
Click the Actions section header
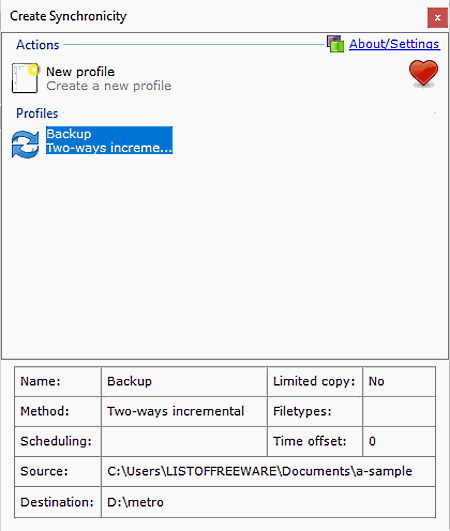coord(38,45)
